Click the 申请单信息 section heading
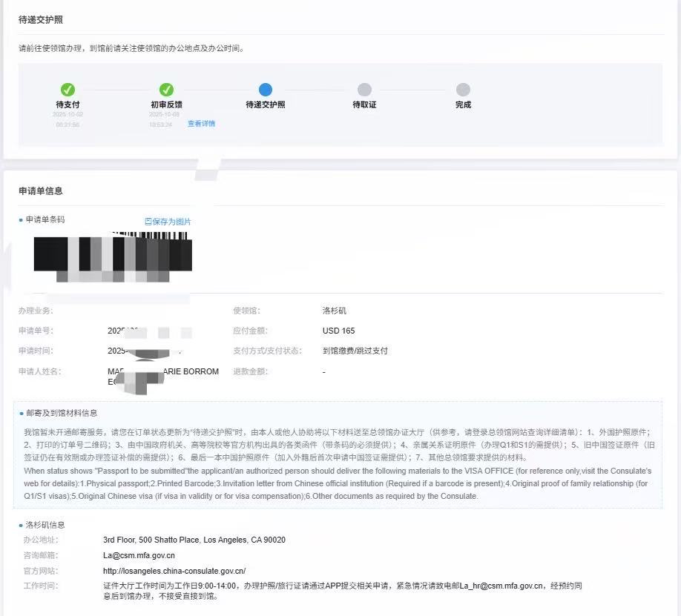The image size is (681, 616). click(x=41, y=191)
